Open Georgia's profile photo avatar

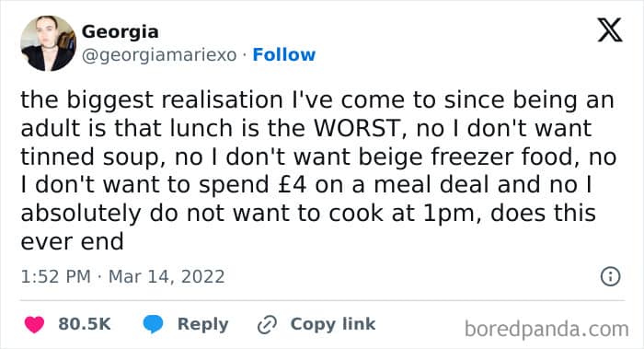pyautogui.click(x=48, y=43)
